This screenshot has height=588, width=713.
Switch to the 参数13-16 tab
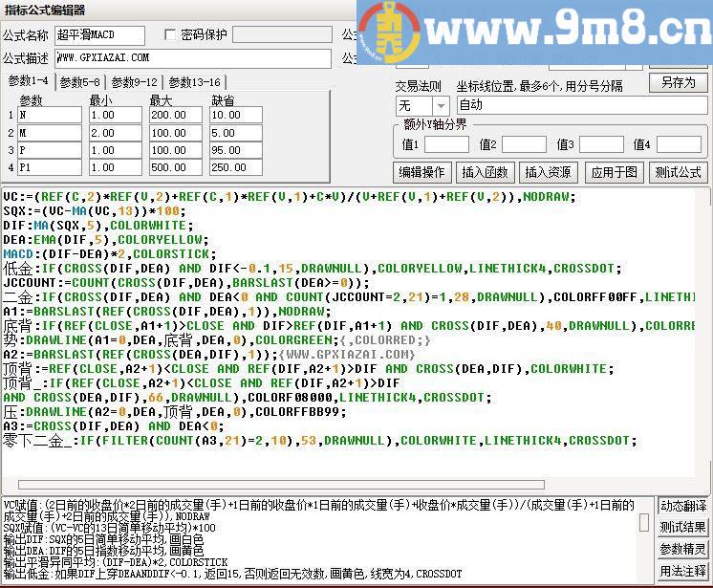195,82
